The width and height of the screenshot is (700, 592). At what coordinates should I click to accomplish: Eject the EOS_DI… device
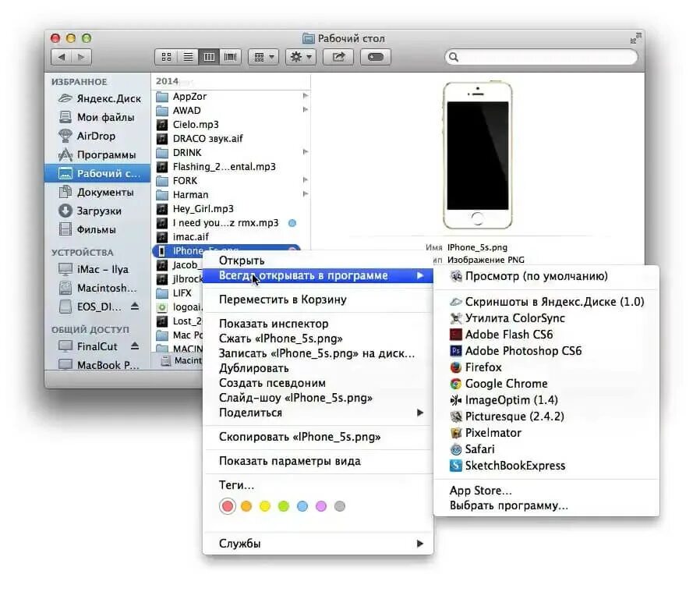click(x=135, y=307)
